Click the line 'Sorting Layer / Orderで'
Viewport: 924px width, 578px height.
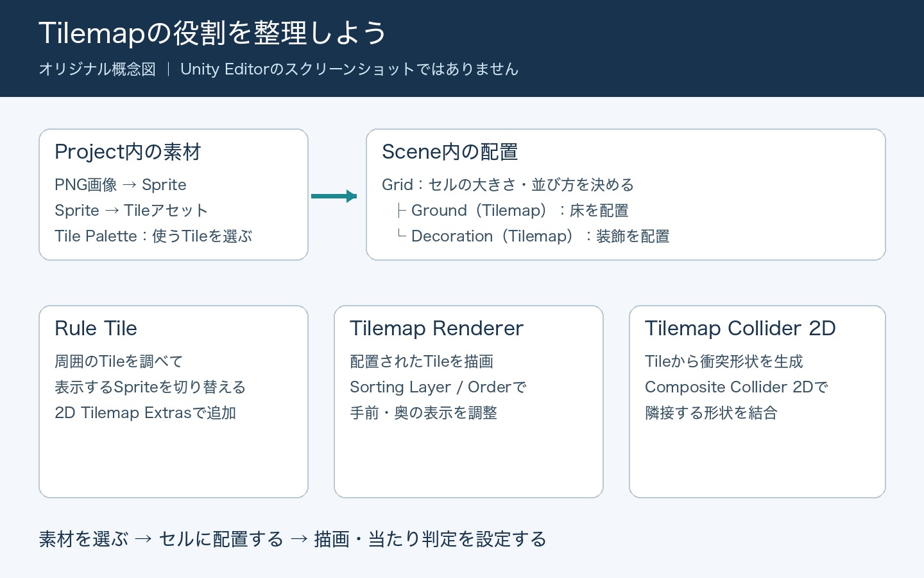(438, 387)
